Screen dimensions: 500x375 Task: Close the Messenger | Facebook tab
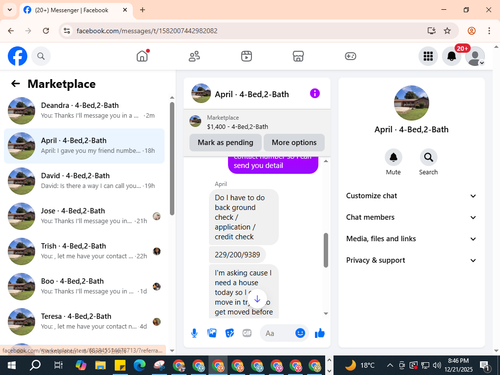click(x=125, y=10)
